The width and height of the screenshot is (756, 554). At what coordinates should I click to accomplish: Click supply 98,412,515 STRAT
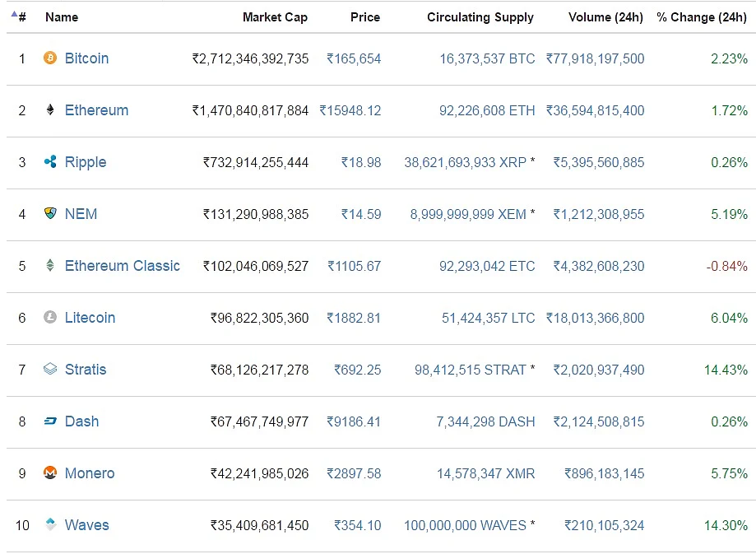coord(470,370)
